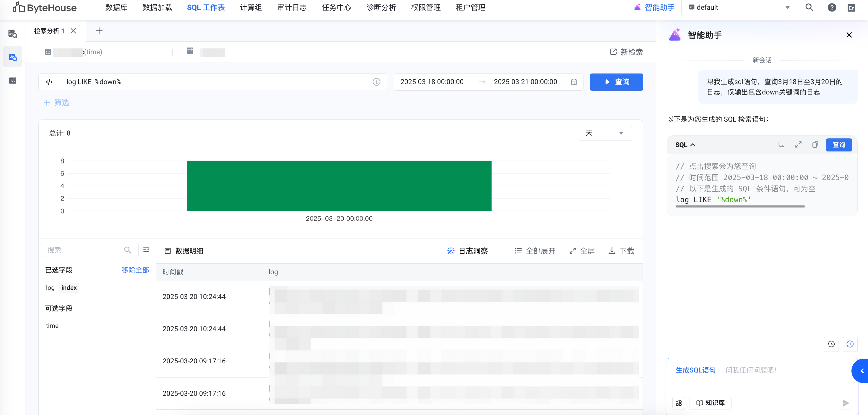The height and width of the screenshot is (415, 868).
Task: Add a new search tab with plus
Action: [99, 31]
